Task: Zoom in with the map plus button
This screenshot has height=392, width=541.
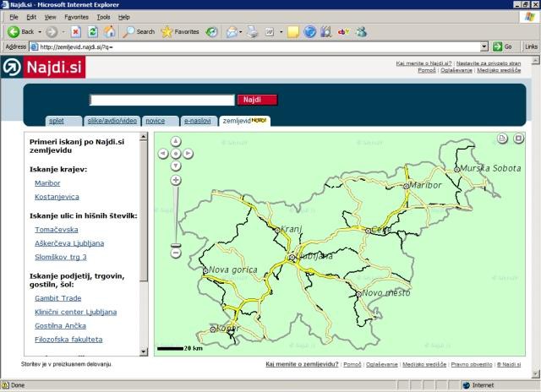Action: click(176, 180)
